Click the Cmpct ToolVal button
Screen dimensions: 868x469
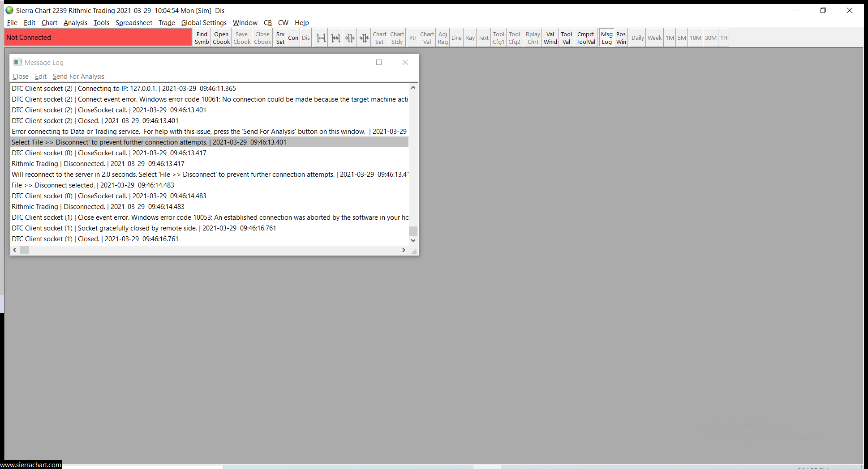586,38
